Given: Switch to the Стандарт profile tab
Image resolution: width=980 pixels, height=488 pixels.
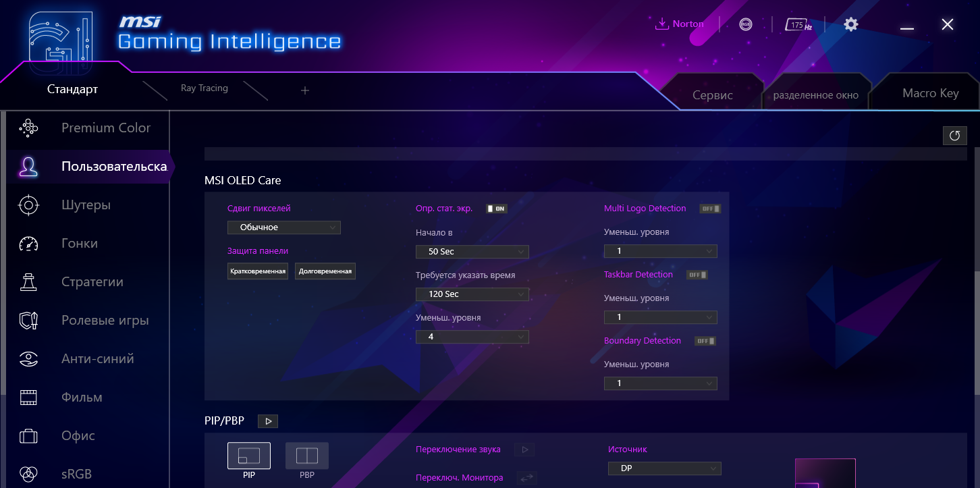Looking at the screenshot, I should click(x=73, y=90).
